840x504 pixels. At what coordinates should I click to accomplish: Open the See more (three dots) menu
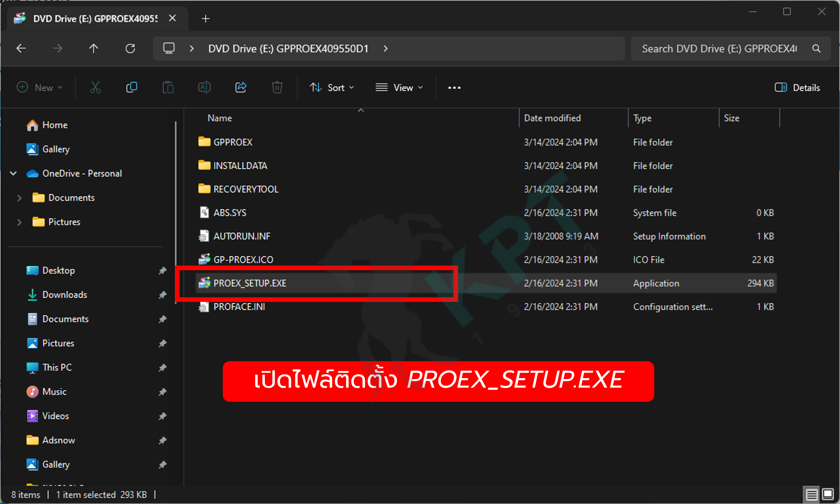[454, 88]
